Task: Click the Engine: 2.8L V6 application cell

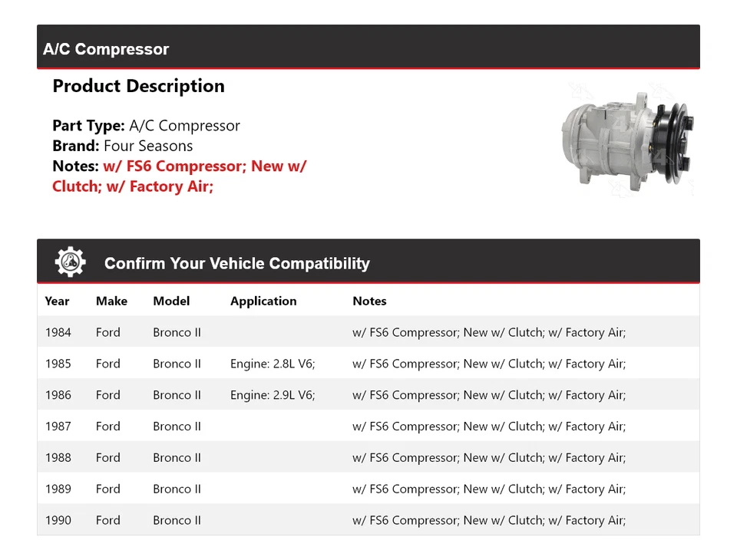Action: point(273,364)
